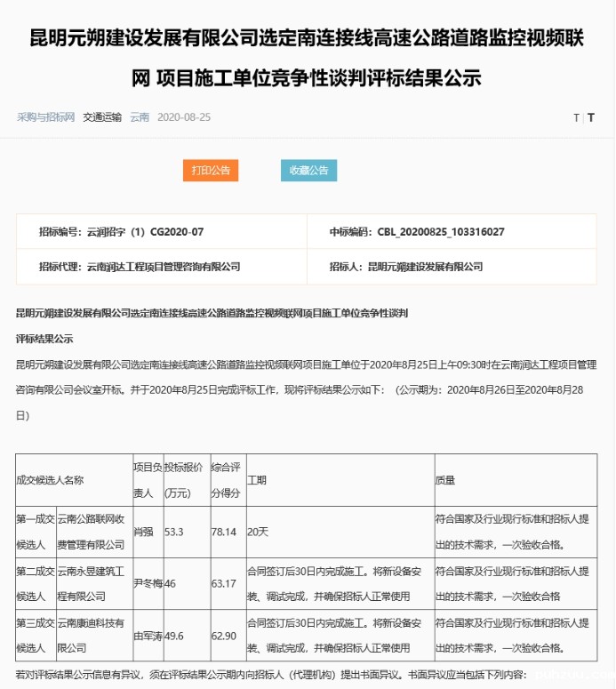This screenshot has height=689, width=616.
Task: Click the blue 收藏公告 bookmark button
Action: click(309, 171)
